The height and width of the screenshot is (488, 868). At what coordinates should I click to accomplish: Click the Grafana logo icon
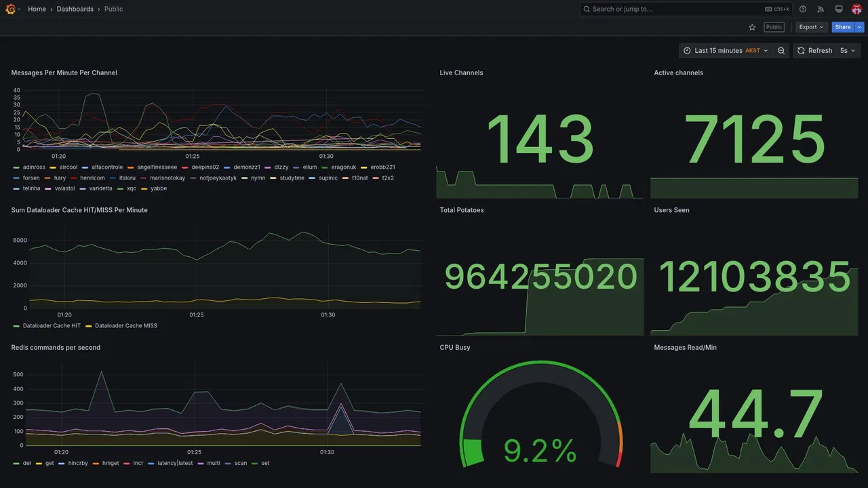(10, 9)
